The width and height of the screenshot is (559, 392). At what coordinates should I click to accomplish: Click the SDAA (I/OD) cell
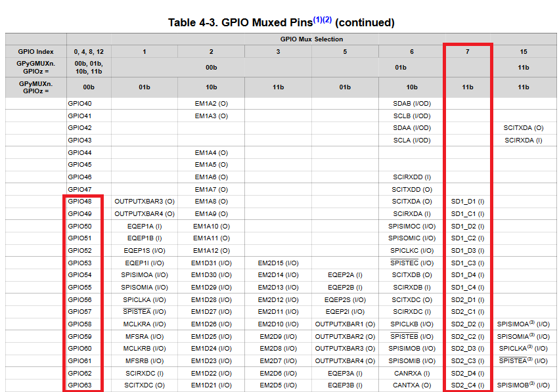pyautogui.click(x=412, y=127)
